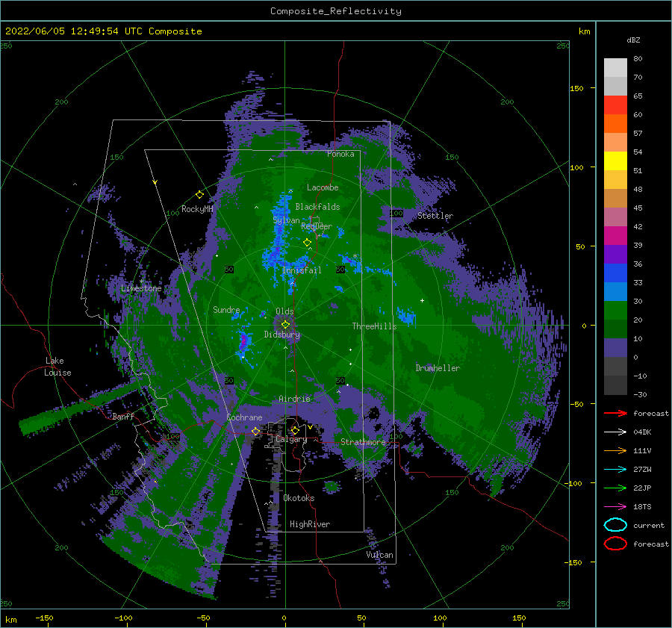Click the orange 111V arrow icon
This screenshot has height=628, width=672.
(x=615, y=450)
